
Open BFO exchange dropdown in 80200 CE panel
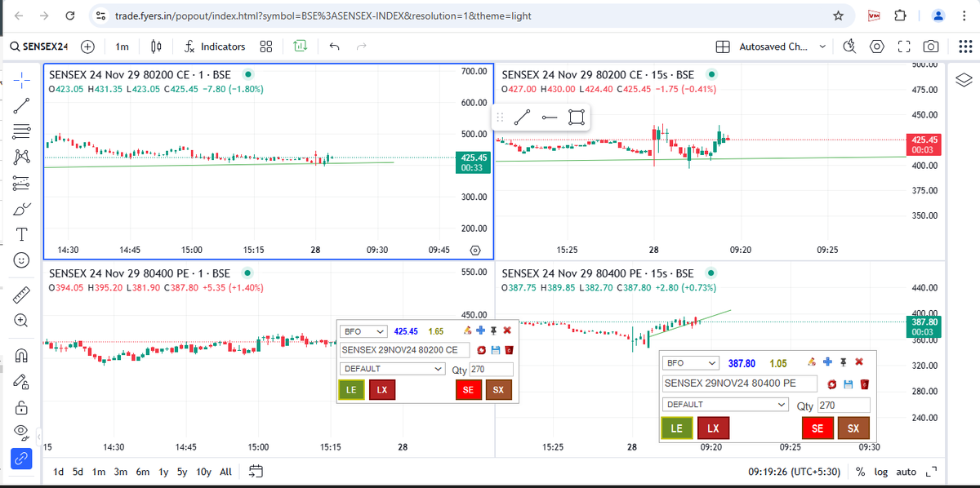(364, 331)
